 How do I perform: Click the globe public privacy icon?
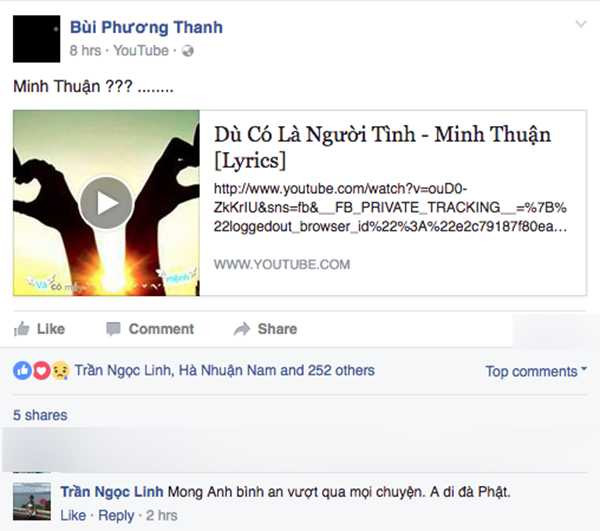point(188,51)
